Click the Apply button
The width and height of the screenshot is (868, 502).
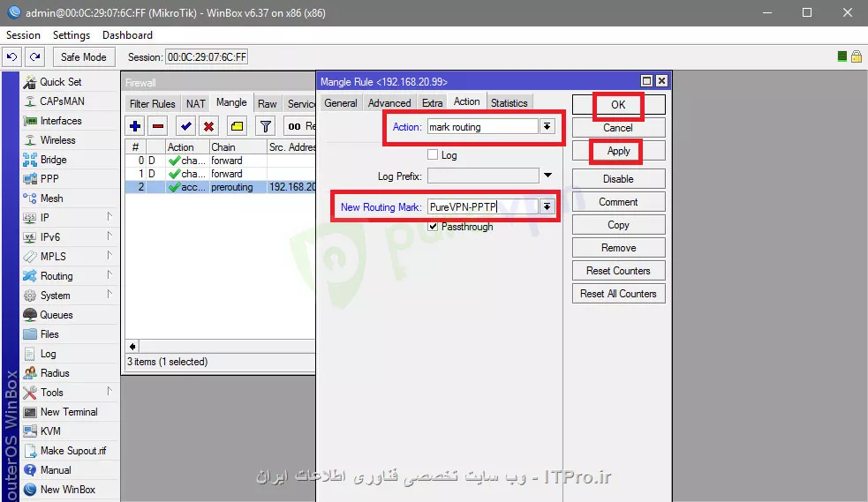(x=618, y=151)
